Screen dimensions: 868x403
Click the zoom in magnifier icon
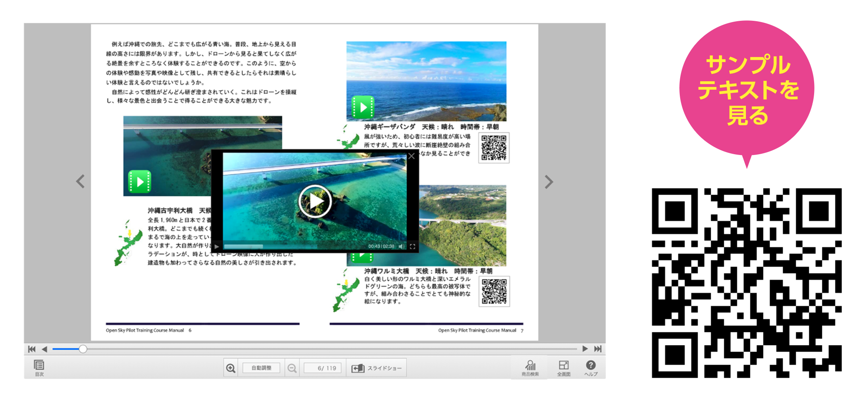click(x=231, y=368)
